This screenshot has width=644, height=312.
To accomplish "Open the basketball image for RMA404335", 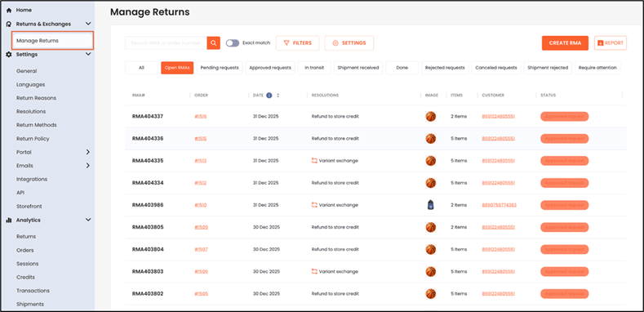I will [430, 161].
